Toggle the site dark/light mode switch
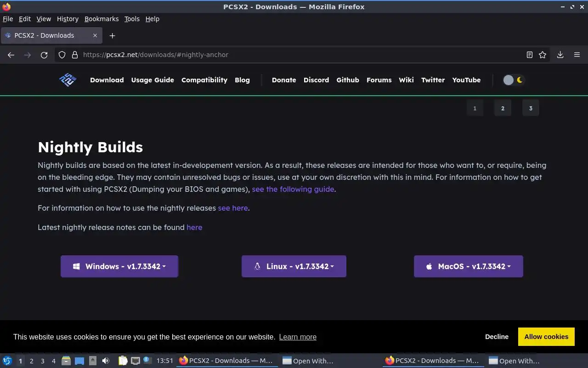Viewport: 588px width, 368px height. click(x=514, y=80)
